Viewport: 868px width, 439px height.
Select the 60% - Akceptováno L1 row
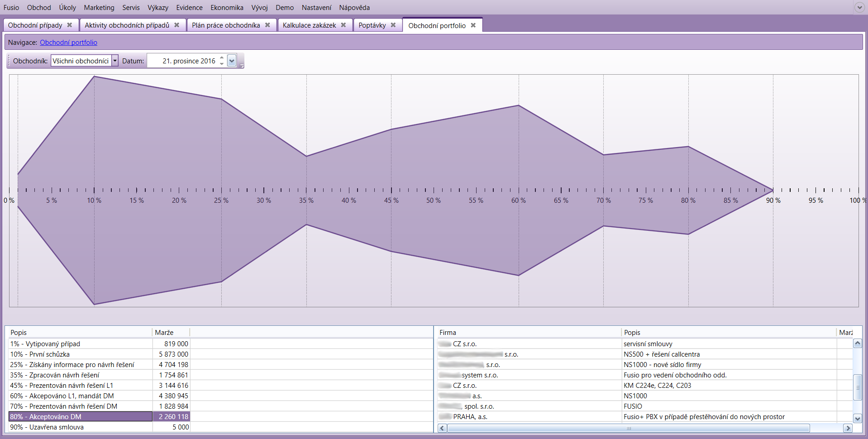pos(62,396)
